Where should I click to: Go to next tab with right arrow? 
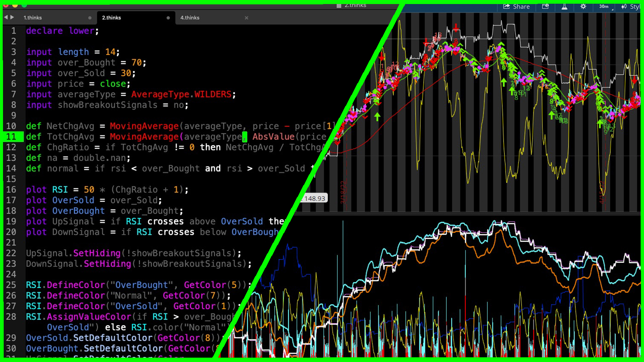12,17
